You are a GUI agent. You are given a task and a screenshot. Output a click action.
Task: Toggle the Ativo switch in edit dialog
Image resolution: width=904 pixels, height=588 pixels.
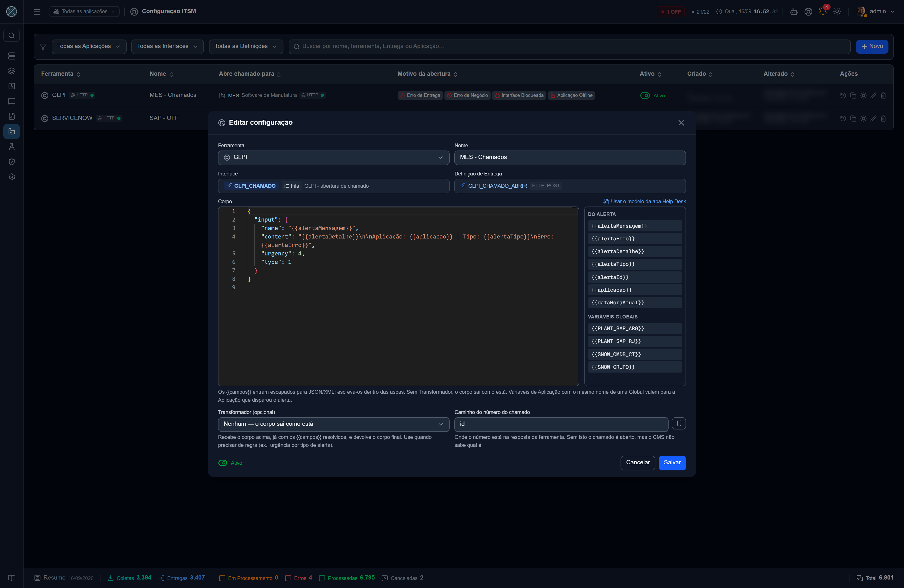(222, 463)
